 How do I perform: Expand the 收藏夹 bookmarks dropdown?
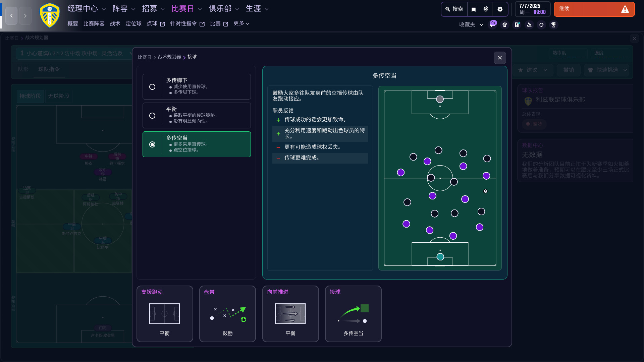click(471, 25)
